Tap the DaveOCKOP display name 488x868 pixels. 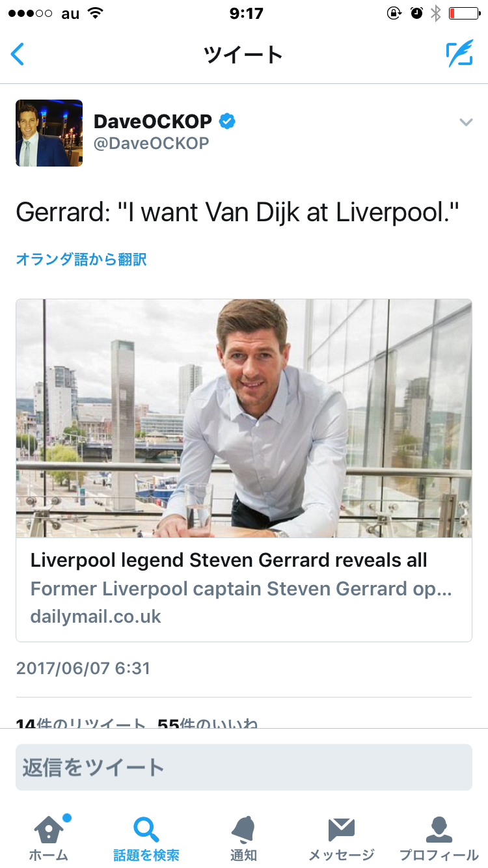[x=153, y=121]
